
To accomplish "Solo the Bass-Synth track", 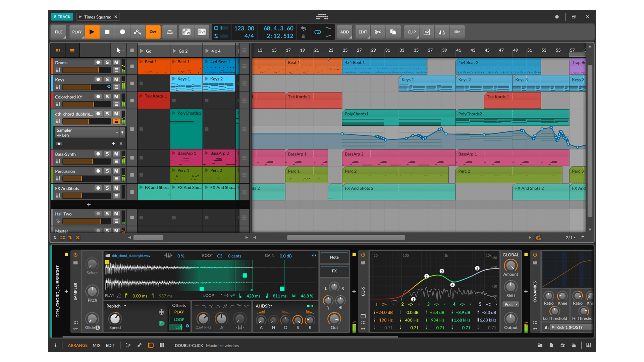I will pos(107,154).
